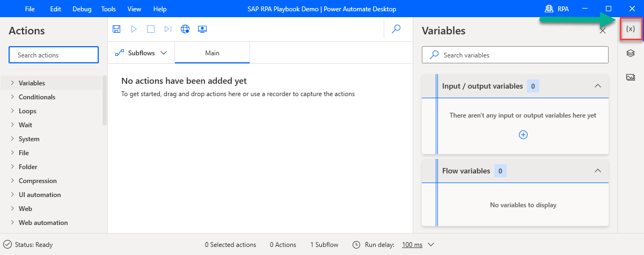Focus the Search variables field

[515, 55]
